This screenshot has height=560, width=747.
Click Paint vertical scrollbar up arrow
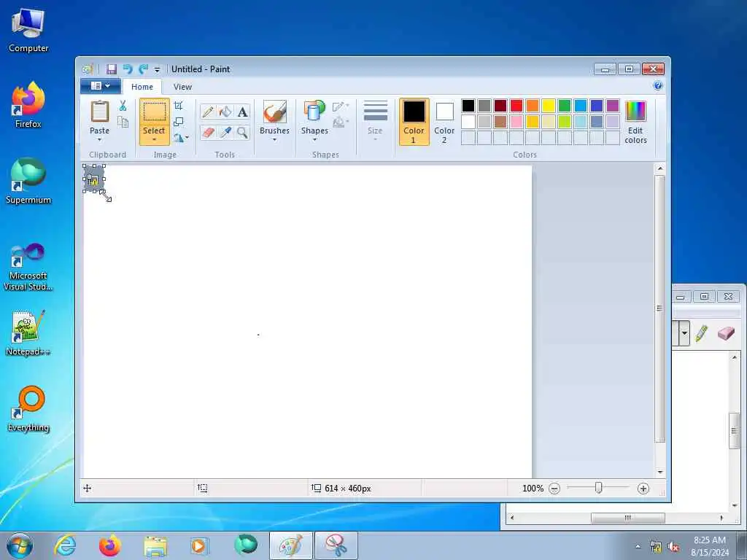point(659,168)
